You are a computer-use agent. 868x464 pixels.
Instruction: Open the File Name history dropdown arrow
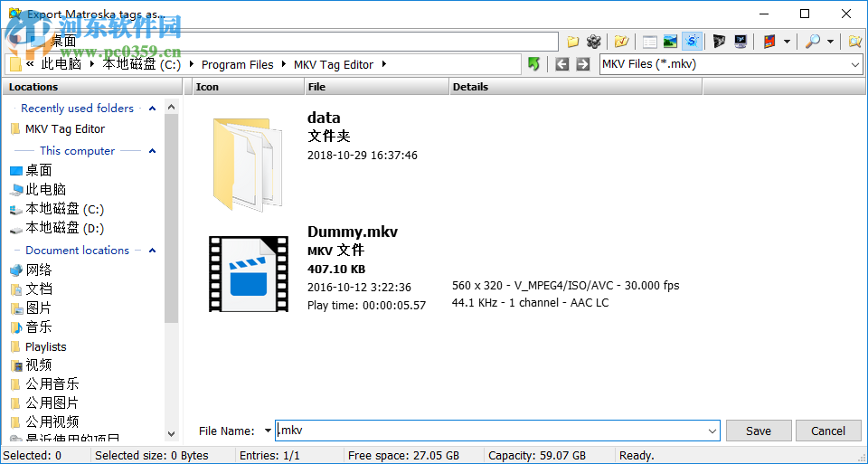tap(712, 431)
